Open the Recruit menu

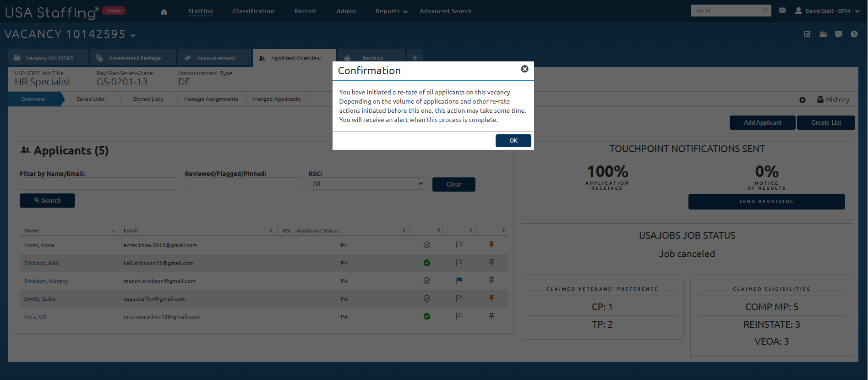click(x=305, y=11)
